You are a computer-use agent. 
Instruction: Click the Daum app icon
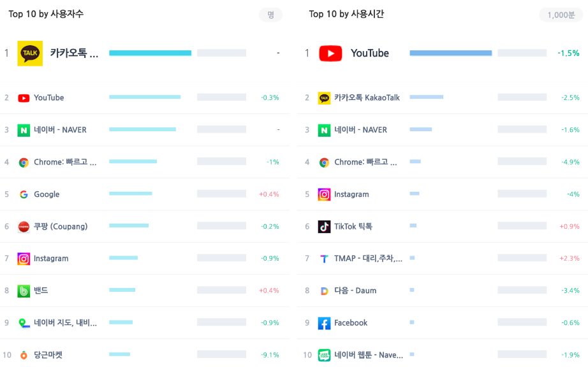click(x=325, y=291)
